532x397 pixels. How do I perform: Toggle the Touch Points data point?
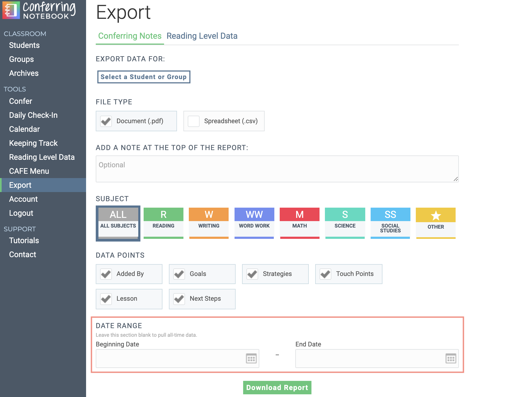point(325,274)
